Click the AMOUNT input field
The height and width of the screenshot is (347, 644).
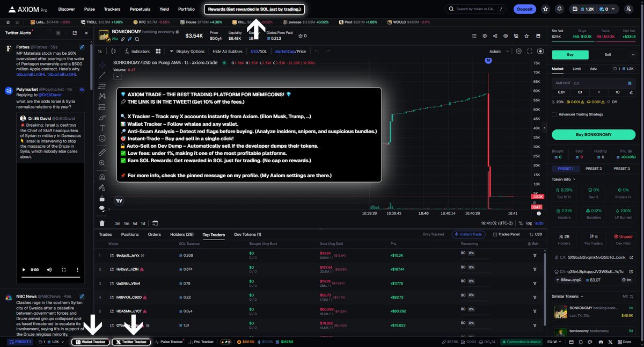click(x=593, y=83)
